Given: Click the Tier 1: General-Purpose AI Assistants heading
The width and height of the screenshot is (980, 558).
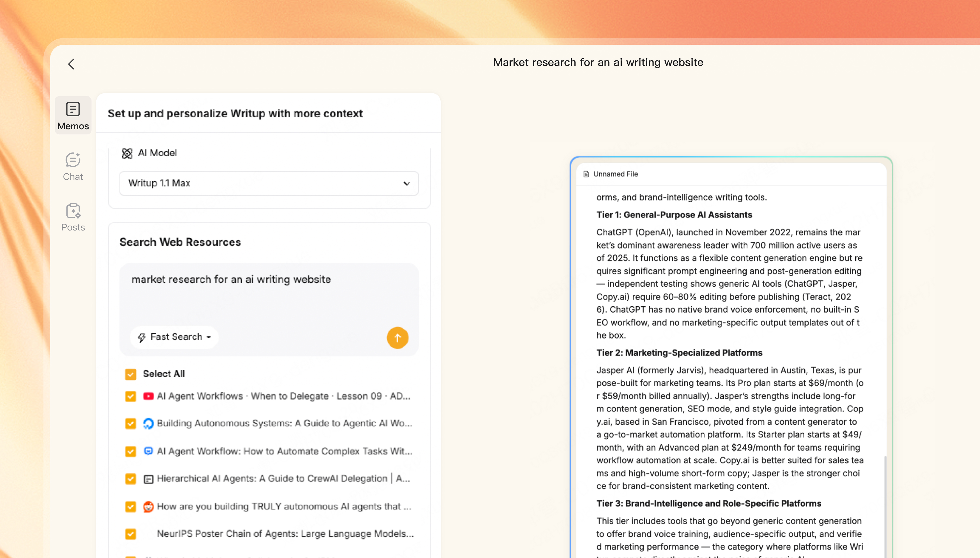Looking at the screenshot, I should 674,215.
